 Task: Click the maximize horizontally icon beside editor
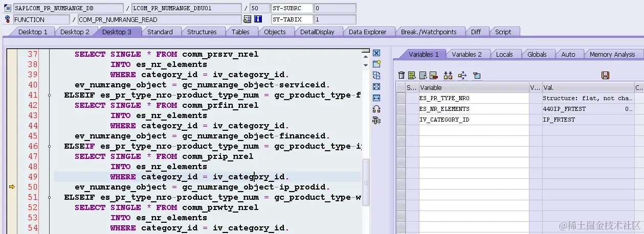[x=376, y=98]
